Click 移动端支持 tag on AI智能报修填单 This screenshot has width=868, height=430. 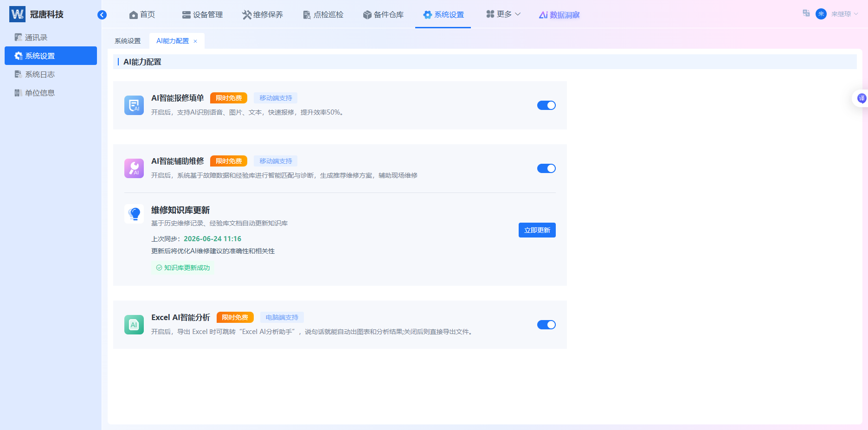pyautogui.click(x=276, y=98)
